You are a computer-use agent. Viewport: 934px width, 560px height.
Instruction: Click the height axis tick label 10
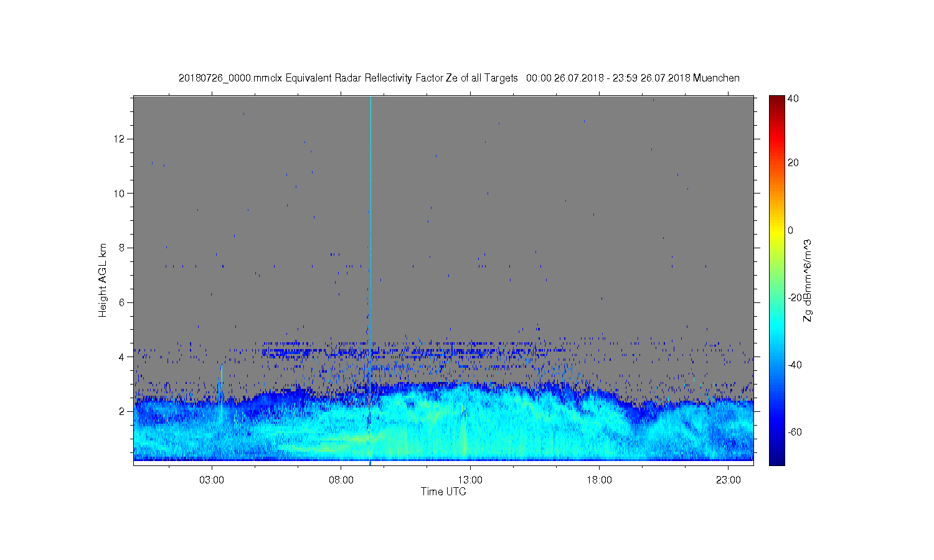(x=120, y=194)
